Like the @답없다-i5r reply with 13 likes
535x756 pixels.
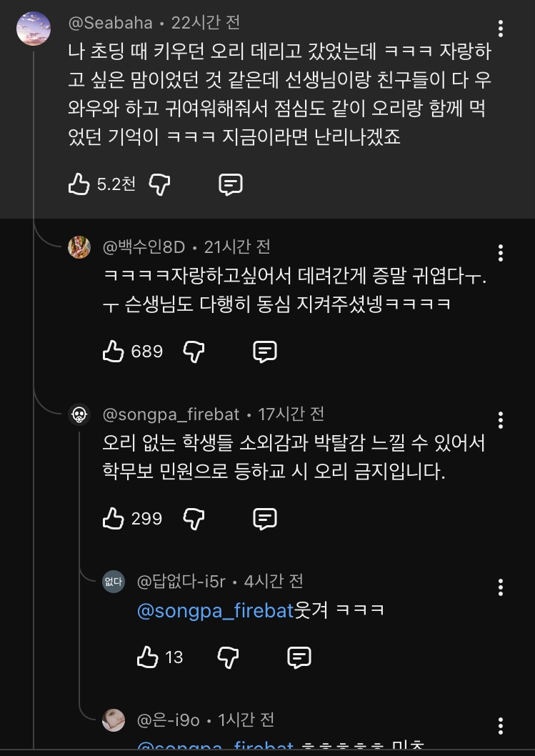(x=147, y=657)
